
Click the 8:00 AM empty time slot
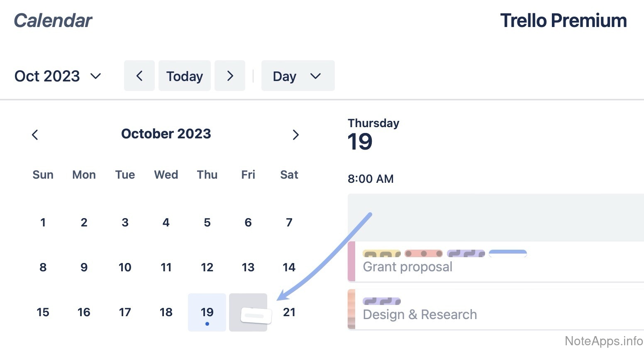[x=494, y=217]
